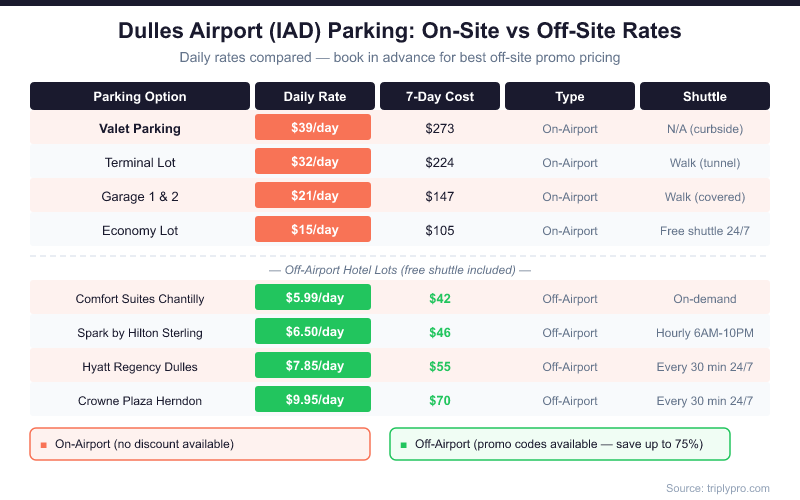Click the Daily Rate column header
800x500 pixels.
(x=313, y=97)
